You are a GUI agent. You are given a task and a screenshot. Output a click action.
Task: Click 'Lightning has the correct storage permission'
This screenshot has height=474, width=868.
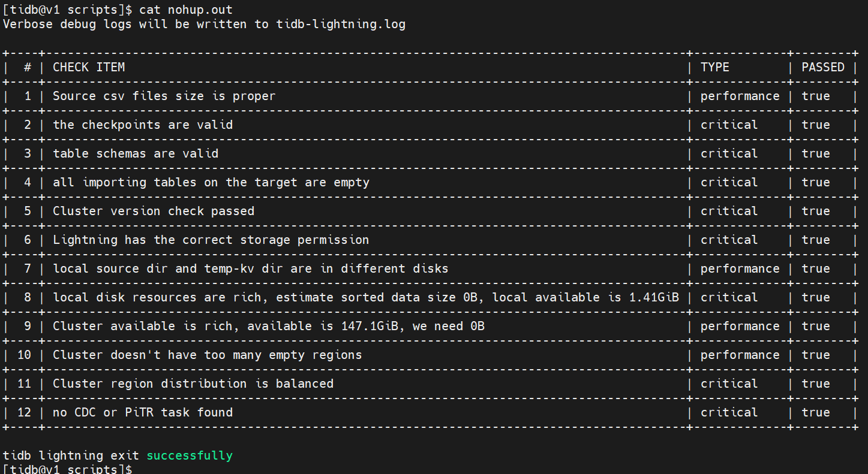pyautogui.click(x=211, y=240)
